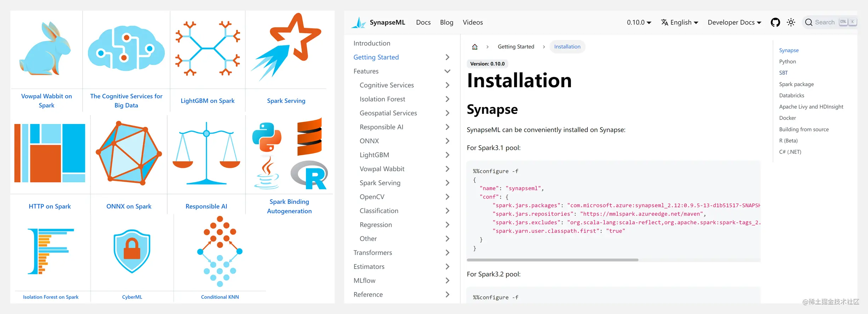Click the SynapseML brand title

point(387,22)
